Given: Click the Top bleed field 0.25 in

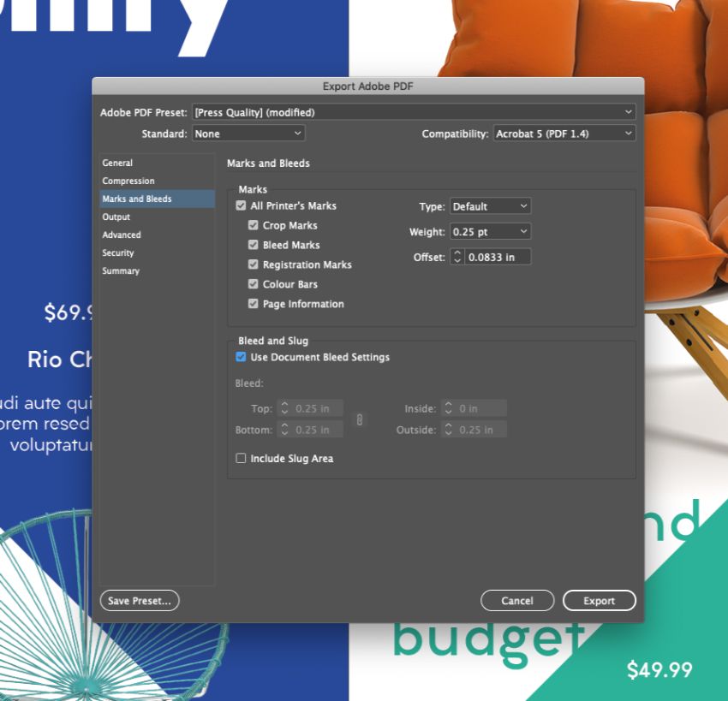Looking at the screenshot, I should 318,408.
